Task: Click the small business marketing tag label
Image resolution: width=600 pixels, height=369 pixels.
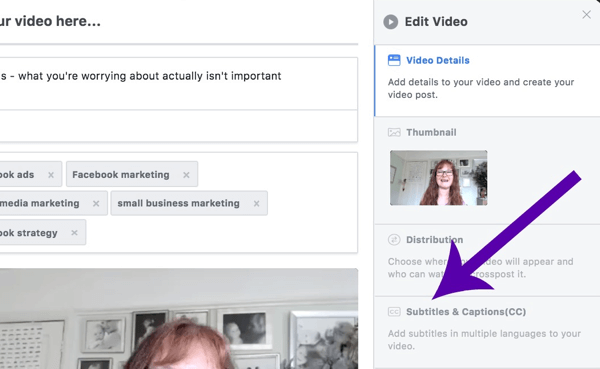Action: (x=179, y=203)
